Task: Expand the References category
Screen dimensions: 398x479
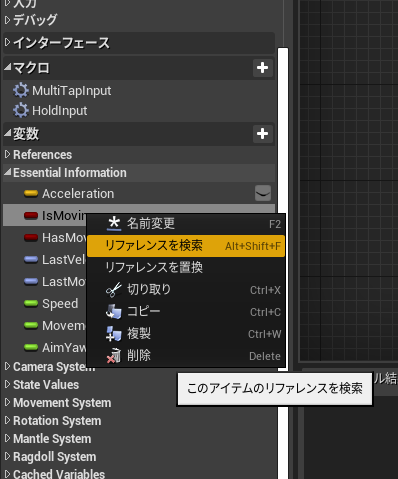Action: pos(7,155)
